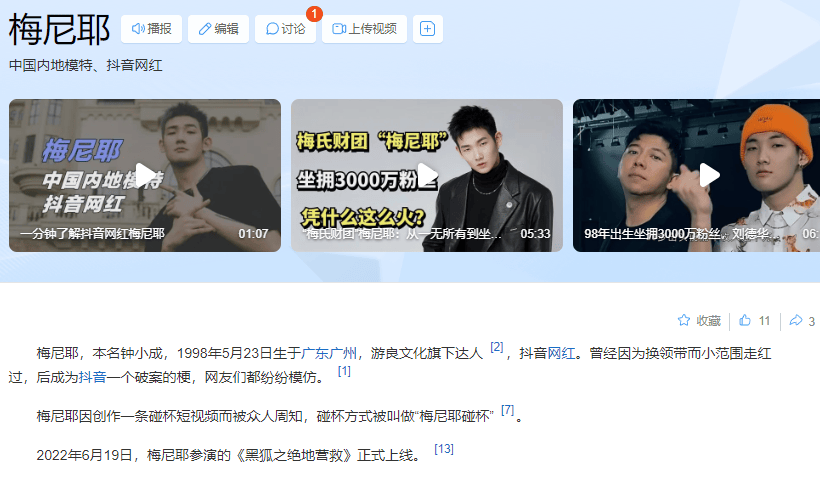Open the 广东广州 link
Viewport: 820px width, 481px height.
click(329, 353)
